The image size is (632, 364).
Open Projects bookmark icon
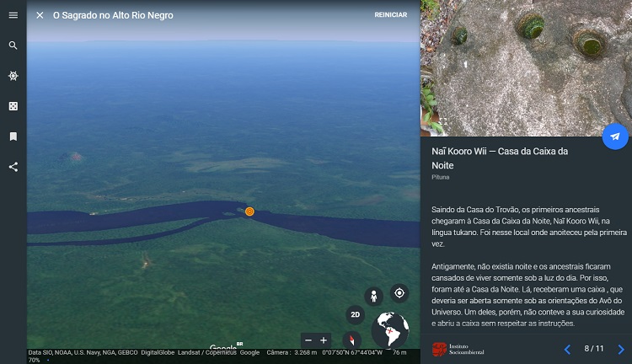(13, 136)
